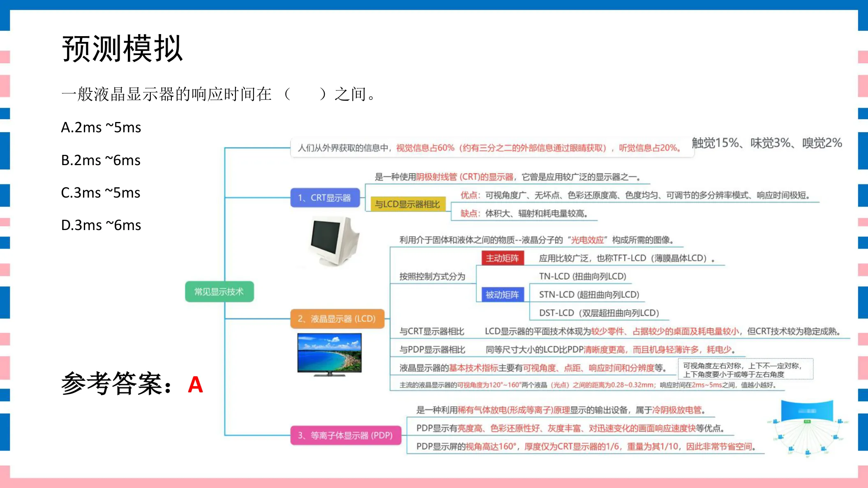
Task: Click option 'B.2ms ~6ms'
Action: [x=101, y=160]
